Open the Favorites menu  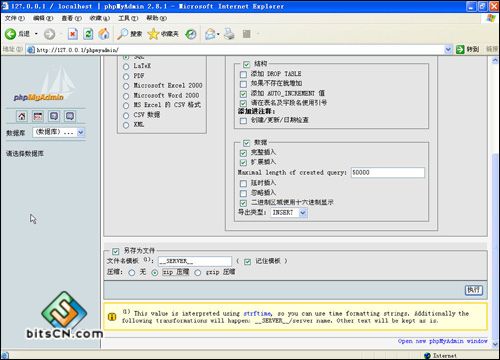tap(100, 18)
